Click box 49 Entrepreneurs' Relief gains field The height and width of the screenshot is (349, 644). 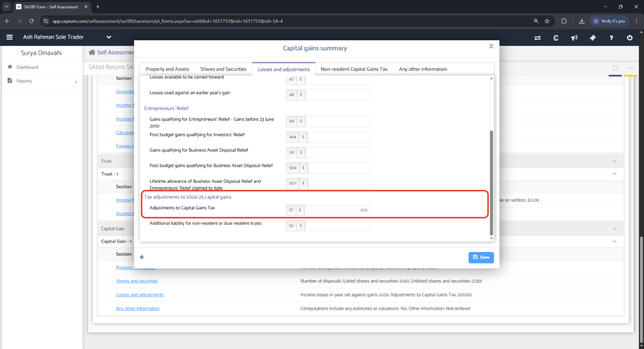[338, 121]
